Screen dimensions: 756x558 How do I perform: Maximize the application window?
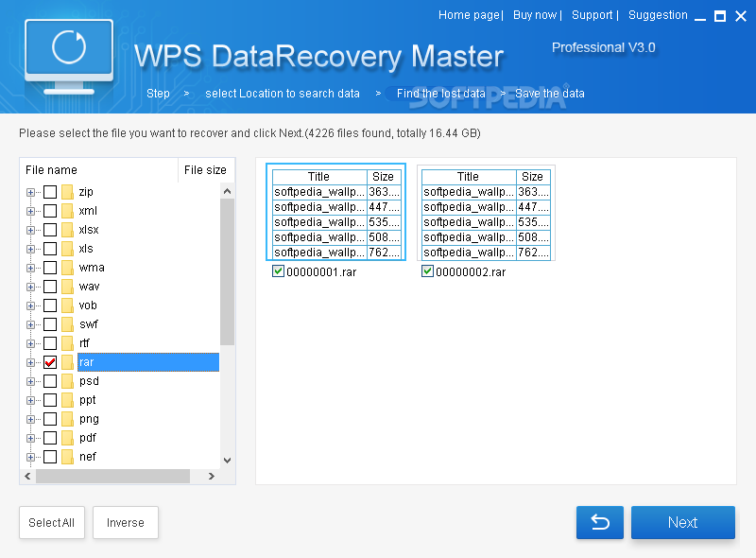click(720, 16)
